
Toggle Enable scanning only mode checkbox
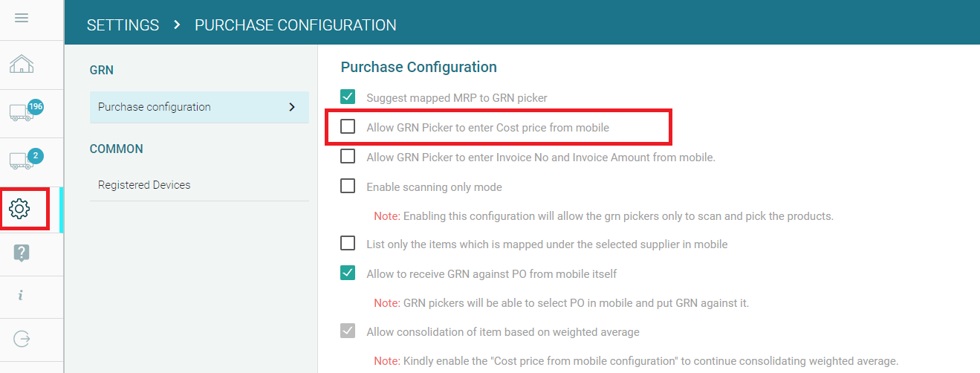coord(348,186)
